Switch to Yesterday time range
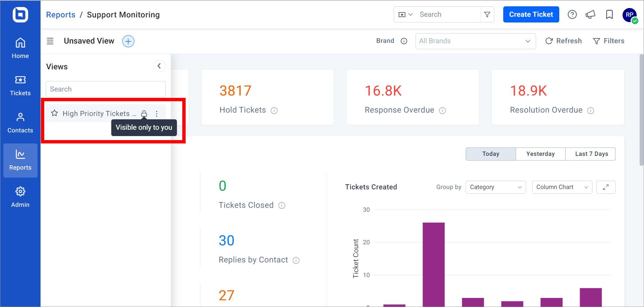 [x=540, y=154]
